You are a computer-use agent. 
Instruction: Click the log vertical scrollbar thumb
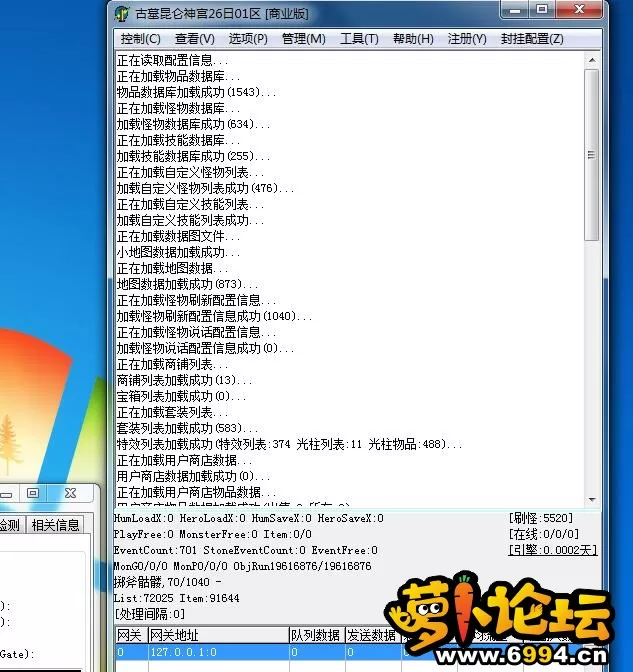pyautogui.click(x=592, y=155)
